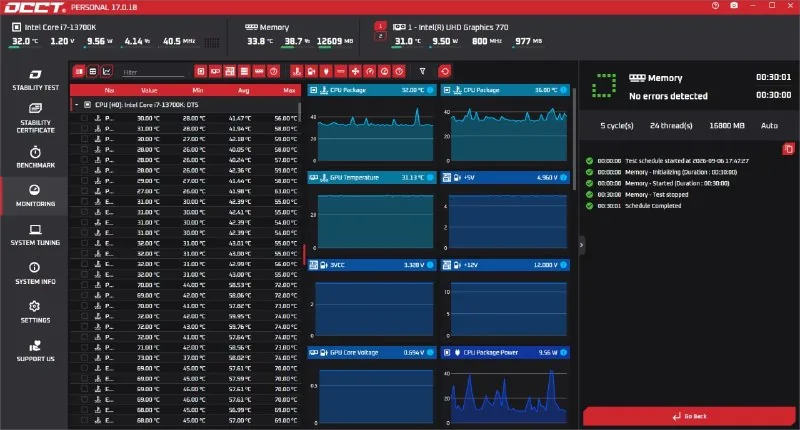
Task: Sort table by Avg column
Action: 244,90
